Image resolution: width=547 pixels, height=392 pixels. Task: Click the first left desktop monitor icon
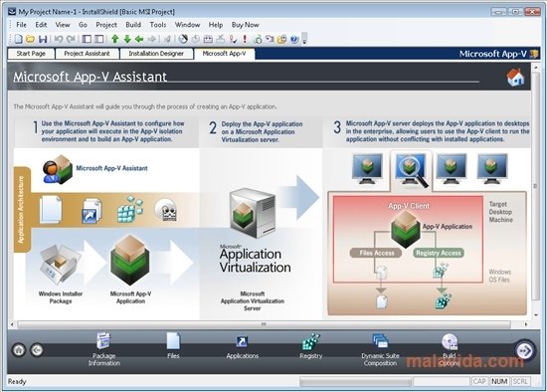[x=367, y=169]
